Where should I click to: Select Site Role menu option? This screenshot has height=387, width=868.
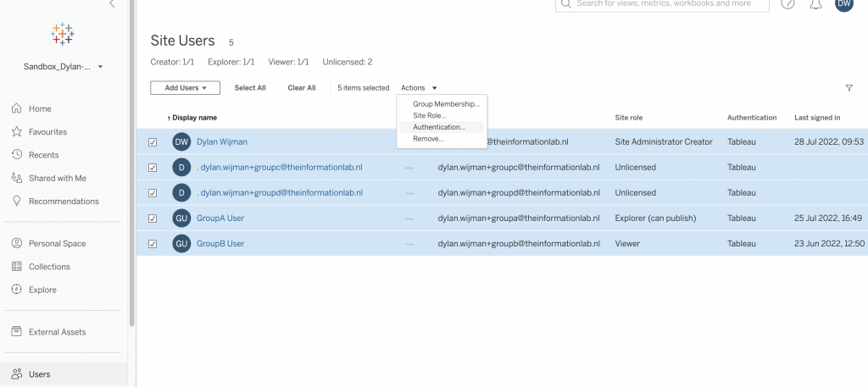(x=430, y=115)
